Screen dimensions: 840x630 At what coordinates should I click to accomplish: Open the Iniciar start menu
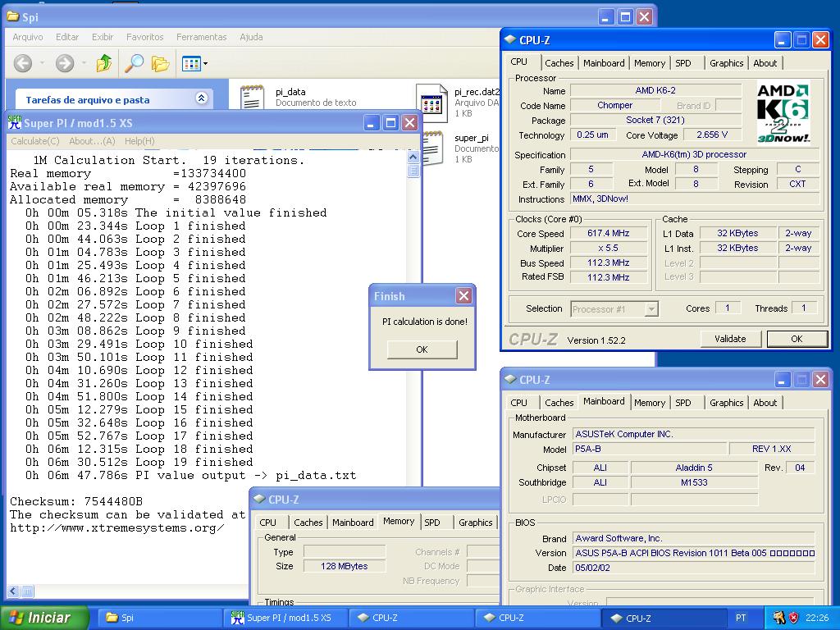coord(44,618)
